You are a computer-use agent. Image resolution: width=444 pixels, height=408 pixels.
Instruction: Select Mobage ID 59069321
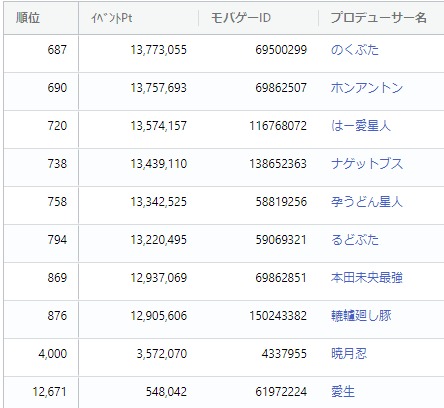(x=281, y=240)
